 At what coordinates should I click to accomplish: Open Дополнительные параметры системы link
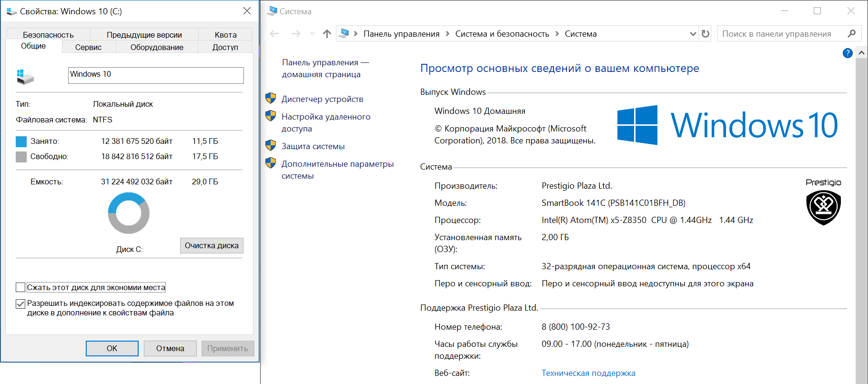pos(337,170)
